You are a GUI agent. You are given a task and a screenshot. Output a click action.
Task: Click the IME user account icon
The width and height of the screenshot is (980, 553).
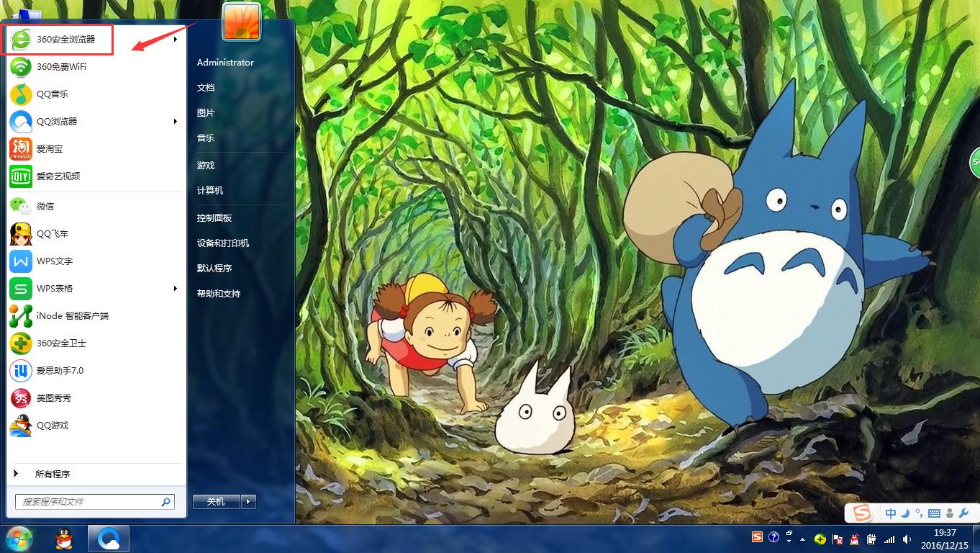[950, 513]
